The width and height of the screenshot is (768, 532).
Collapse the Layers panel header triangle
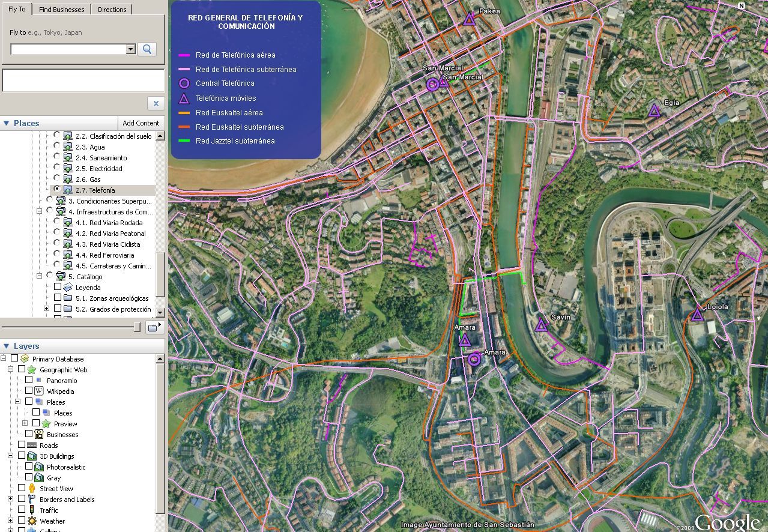(x=7, y=346)
